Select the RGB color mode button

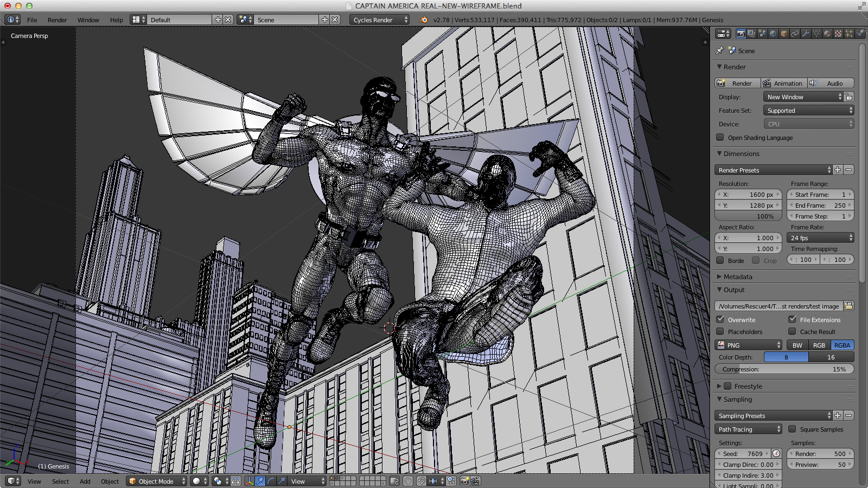(819, 345)
